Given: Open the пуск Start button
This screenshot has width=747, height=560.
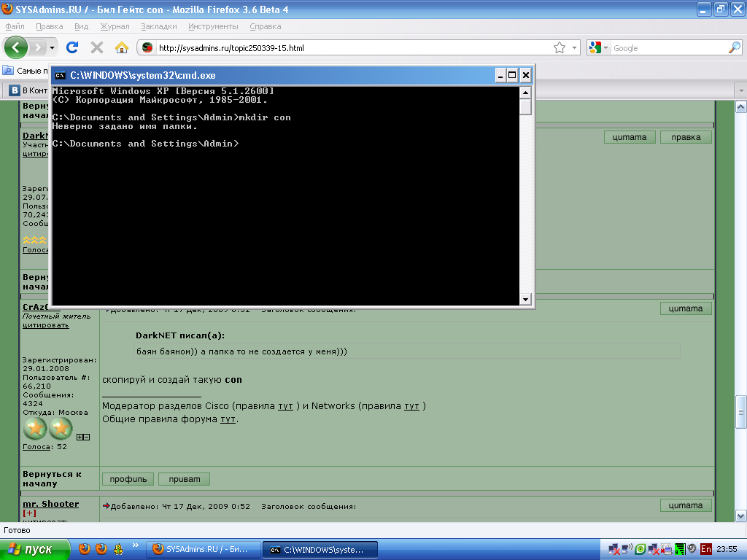Looking at the screenshot, I should coord(34,550).
